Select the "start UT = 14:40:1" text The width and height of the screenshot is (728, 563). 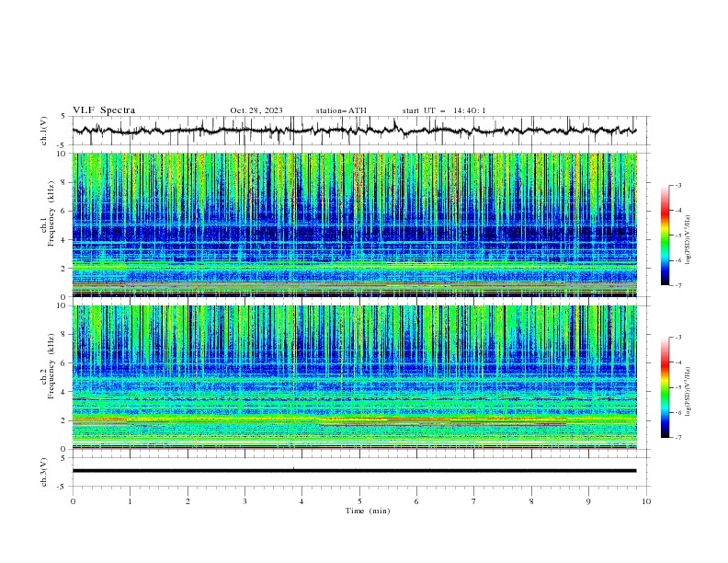[x=444, y=110]
